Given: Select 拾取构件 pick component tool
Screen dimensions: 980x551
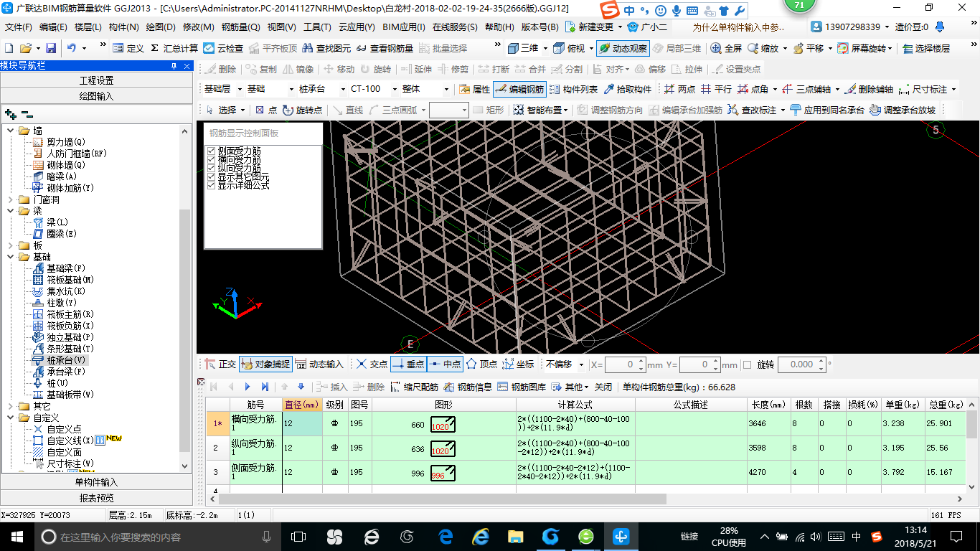Looking at the screenshot, I should coord(628,89).
